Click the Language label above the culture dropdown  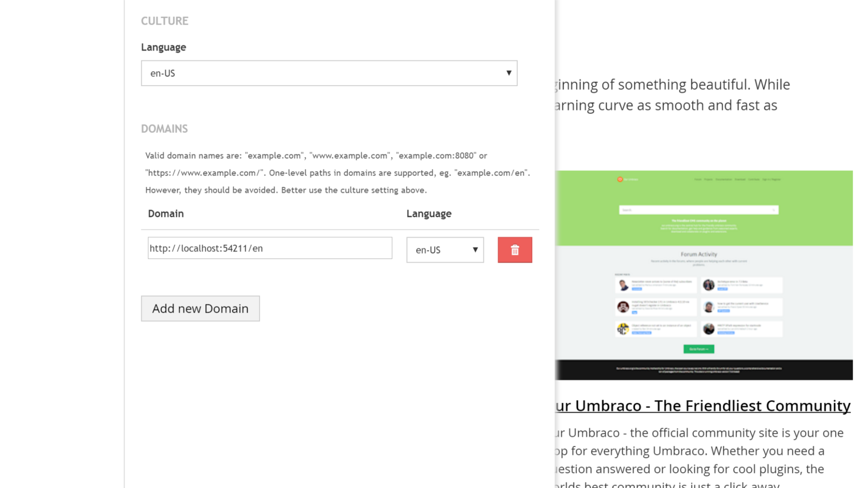[x=163, y=47]
